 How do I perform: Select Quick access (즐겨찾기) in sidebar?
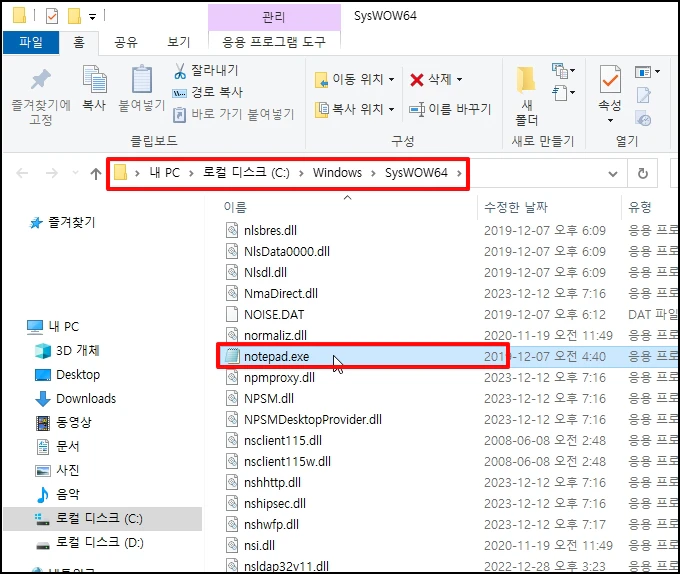[62, 222]
